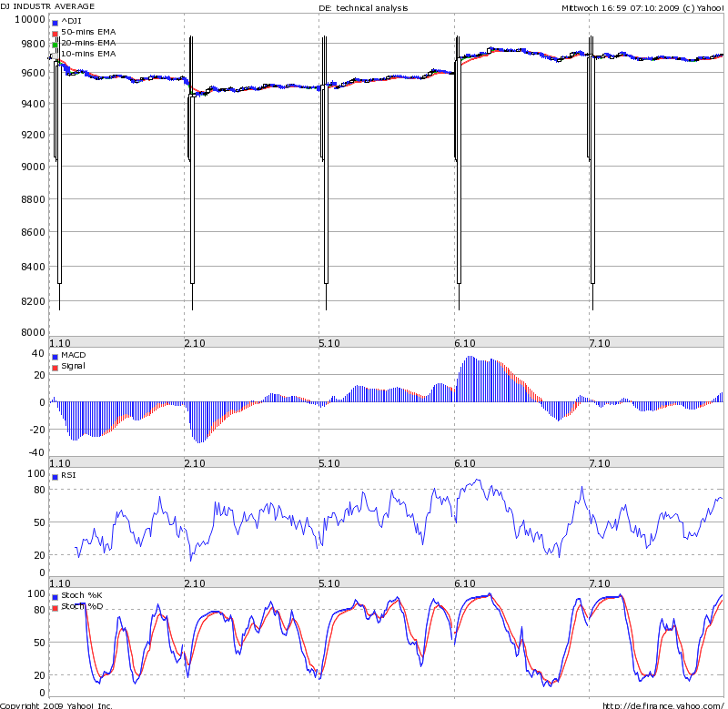728x709 pixels.
Task: Click the 10000 price axis label
Action: 30,19
